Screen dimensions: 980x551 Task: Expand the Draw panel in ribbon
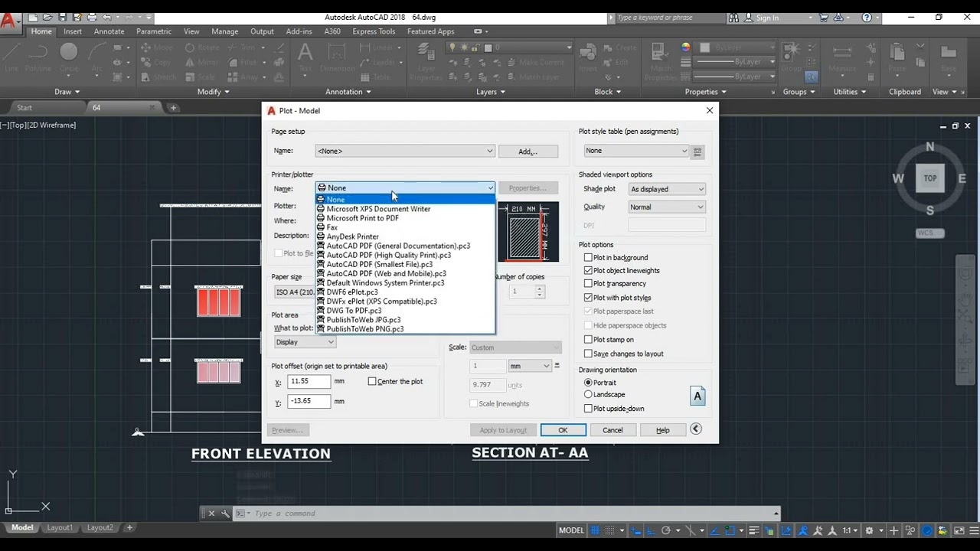(67, 92)
